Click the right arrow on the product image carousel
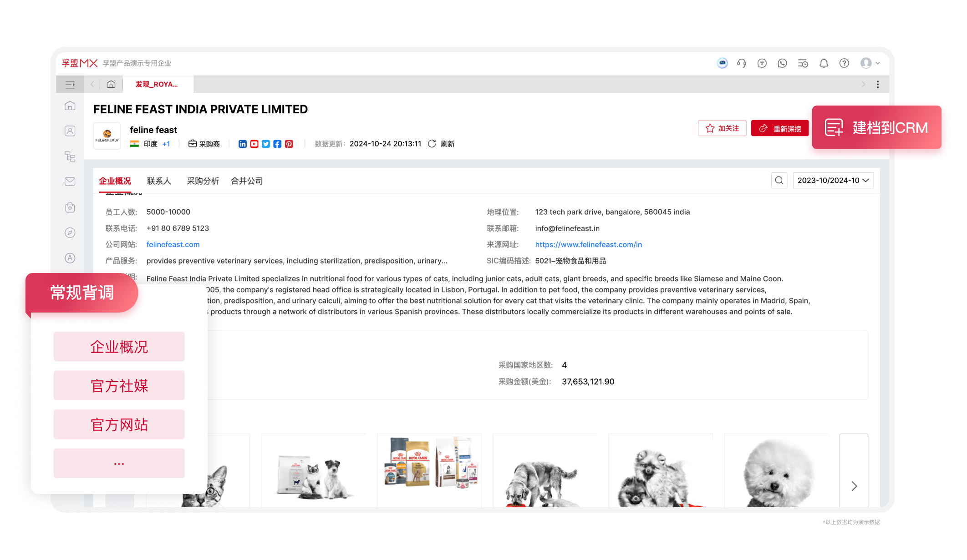Viewport: 967px width, 560px height. [x=854, y=486]
